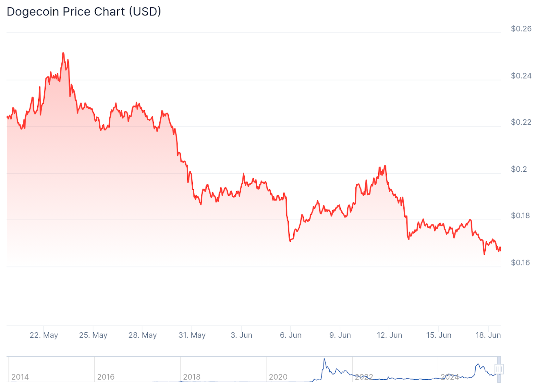Click the navigator range handle grip
Image resolution: width=537 pixels, height=392 pixels.
point(499,370)
